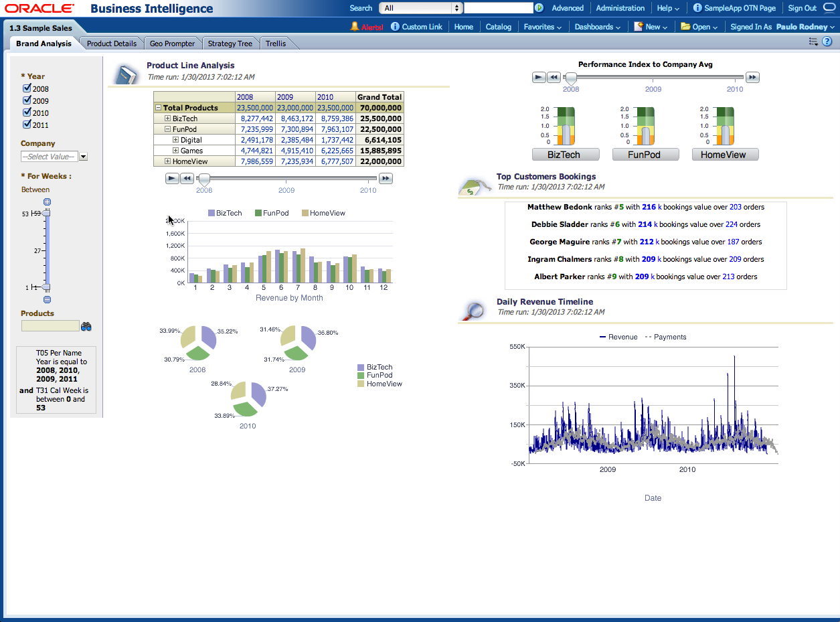The image size is (840, 622).
Task: Open the Dashboards menu
Action: pyautogui.click(x=596, y=27)
